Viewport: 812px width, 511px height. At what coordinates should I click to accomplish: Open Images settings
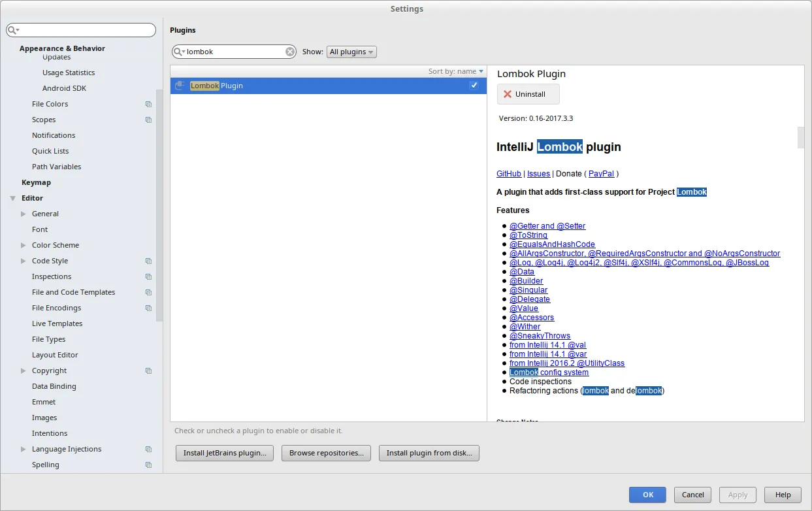click(44, 418)
